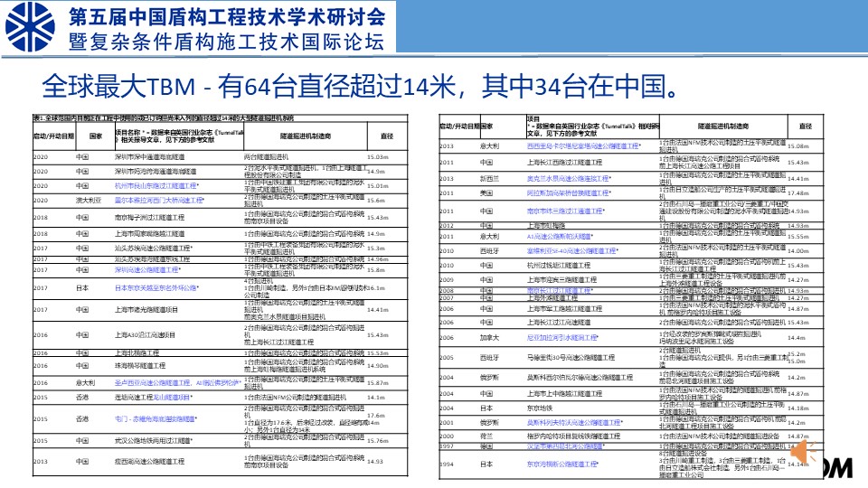Click the 澳大利亚 country cell
The height and width of the screenshot is (488, 868).
[x=89, y=201]
